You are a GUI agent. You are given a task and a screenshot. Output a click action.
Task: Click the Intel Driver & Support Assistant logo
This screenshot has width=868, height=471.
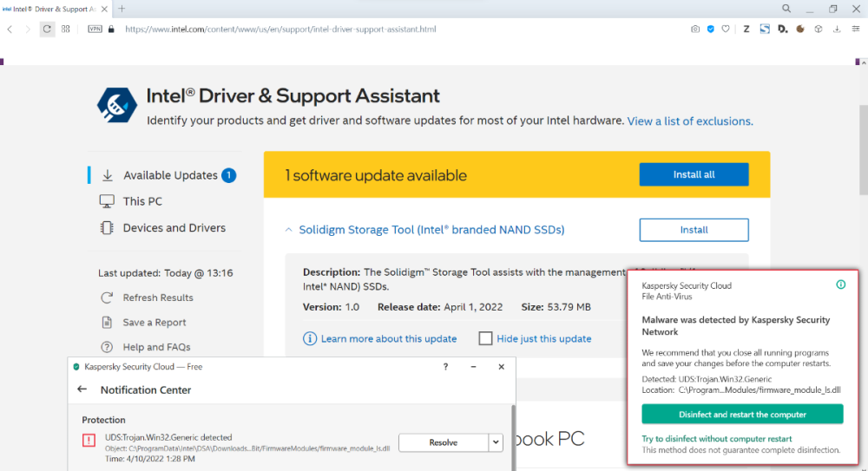117,105
